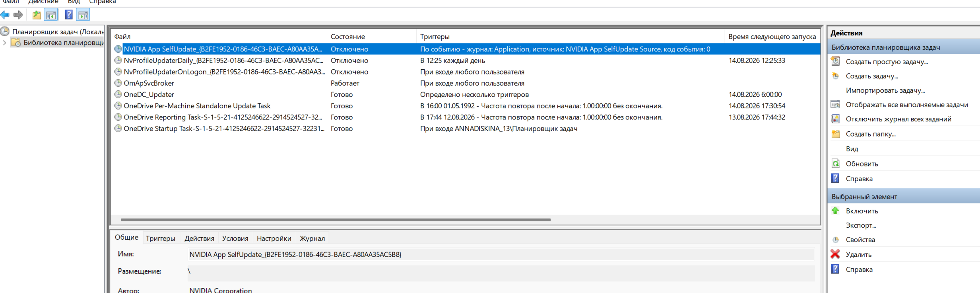Screen dimensions: 980x293
Task: Click the green arrow Включить icon
Action: click(x=835, y=211)
